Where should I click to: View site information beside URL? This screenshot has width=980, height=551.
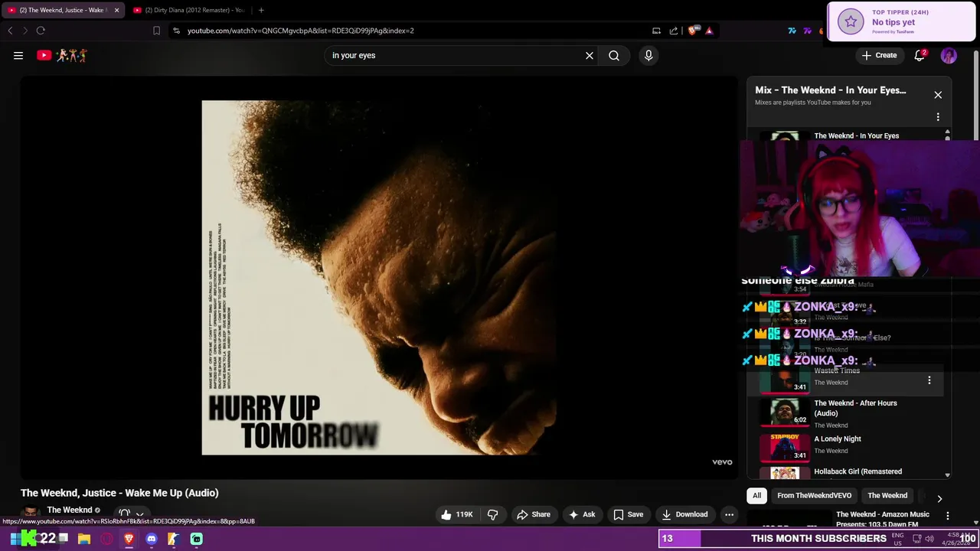[x=177, y=31]
